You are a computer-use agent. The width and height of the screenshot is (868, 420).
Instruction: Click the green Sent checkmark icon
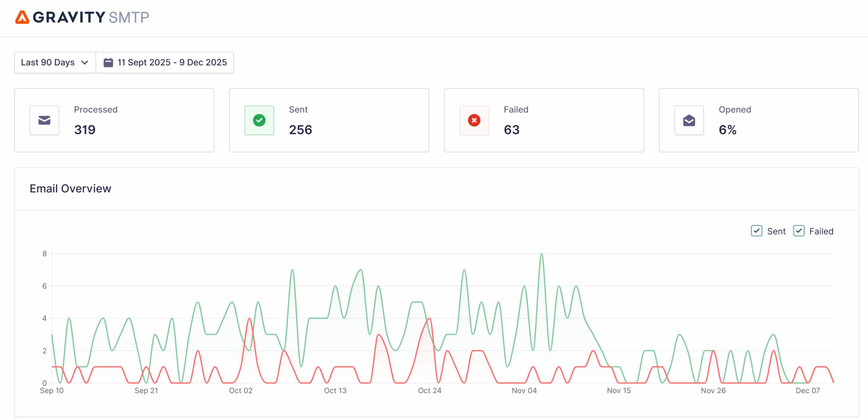(x=259, y=120)
